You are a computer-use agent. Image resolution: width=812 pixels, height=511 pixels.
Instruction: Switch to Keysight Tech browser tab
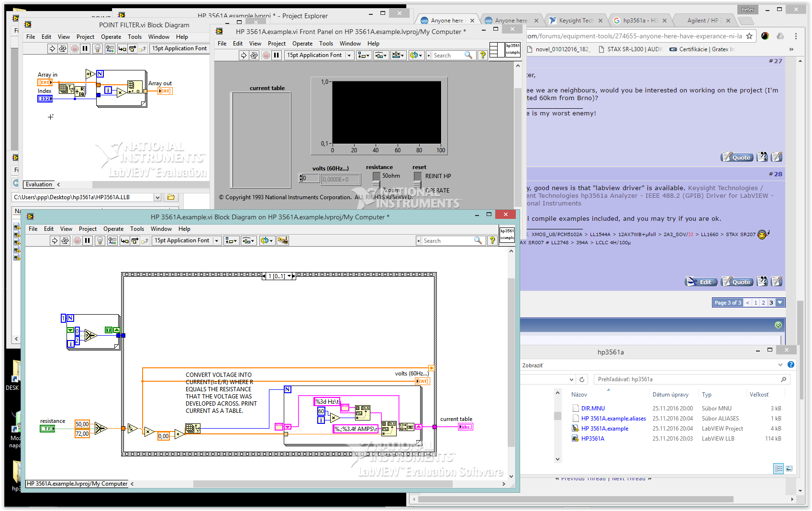(576, 21)
